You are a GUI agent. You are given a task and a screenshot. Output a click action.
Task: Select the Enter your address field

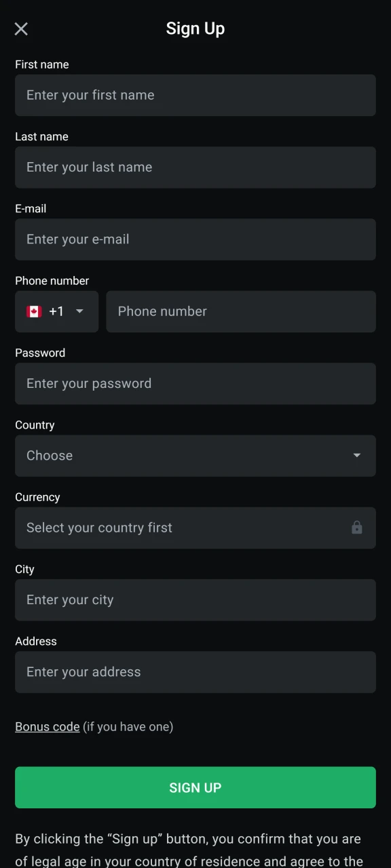click(195, 671)
